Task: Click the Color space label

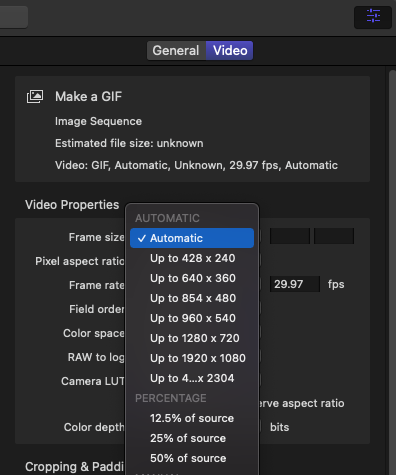Action: (x=94, y=333)
